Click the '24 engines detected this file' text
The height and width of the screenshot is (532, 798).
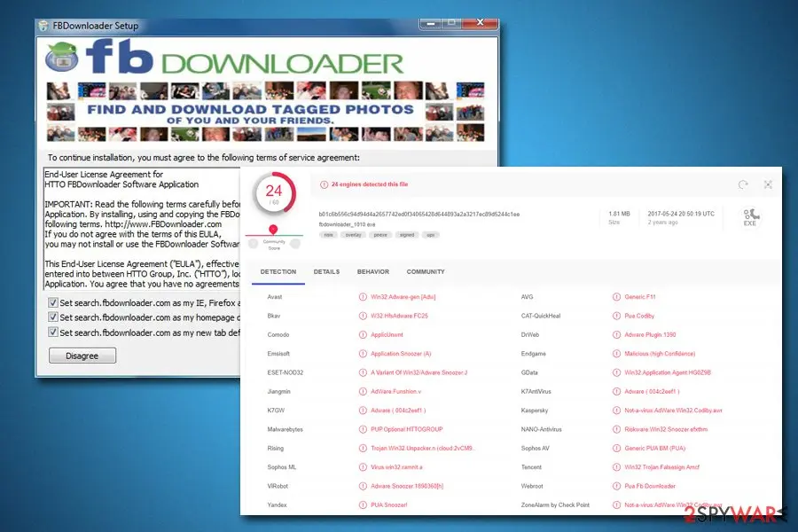pyautogui.click(x=370, y=184)
